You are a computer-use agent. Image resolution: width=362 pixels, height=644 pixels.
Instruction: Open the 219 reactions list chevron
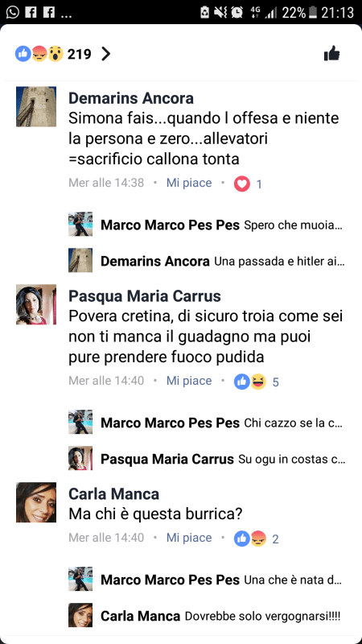coord(106,54)
